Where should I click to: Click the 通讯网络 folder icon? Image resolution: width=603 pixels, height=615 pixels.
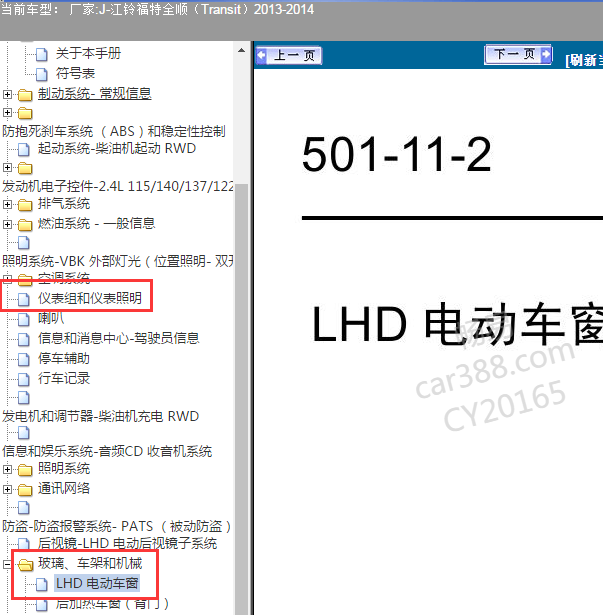coord(25,489)
